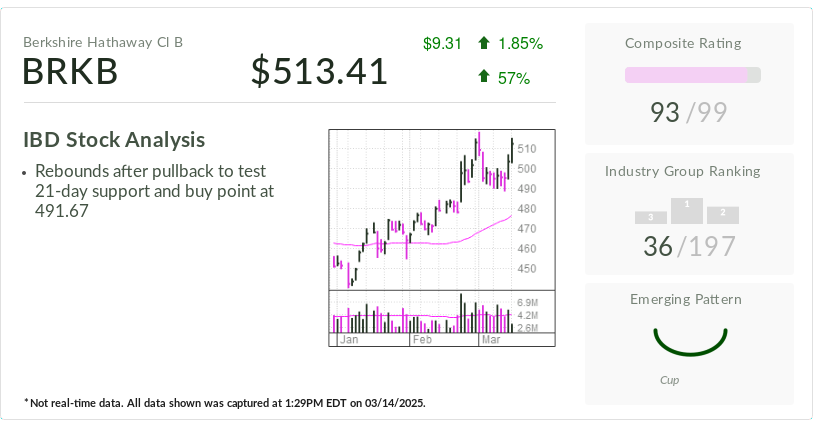
Task: Click the Jan label on chart axis
Action: pyautogui.click(x=349, y=340)
